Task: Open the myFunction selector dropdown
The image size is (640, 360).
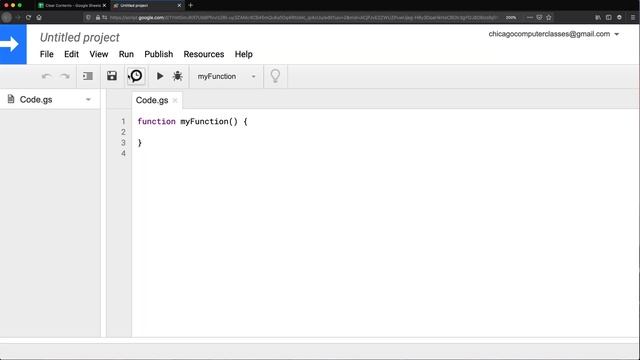Action: point(227,76)
